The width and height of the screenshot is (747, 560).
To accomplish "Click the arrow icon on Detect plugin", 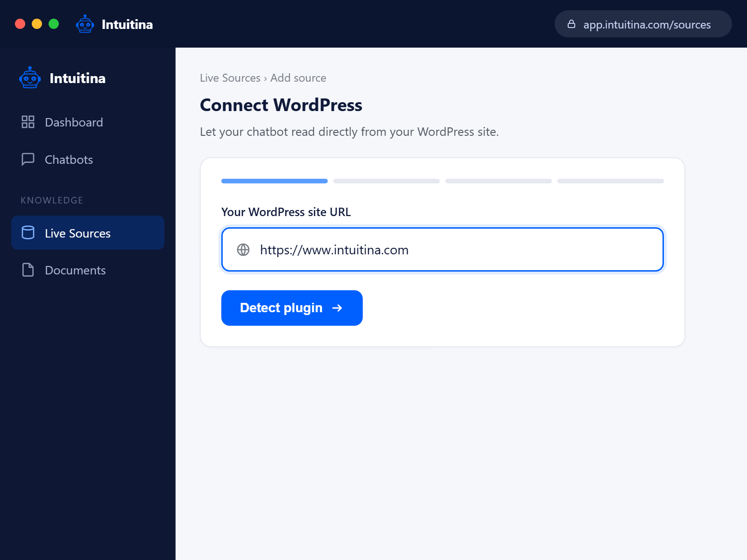I will (337, 308).
